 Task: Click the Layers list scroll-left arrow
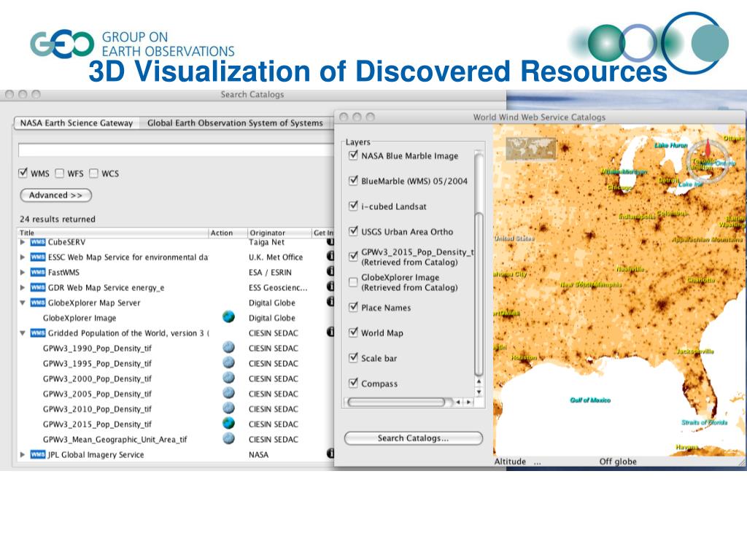[458, 402]
